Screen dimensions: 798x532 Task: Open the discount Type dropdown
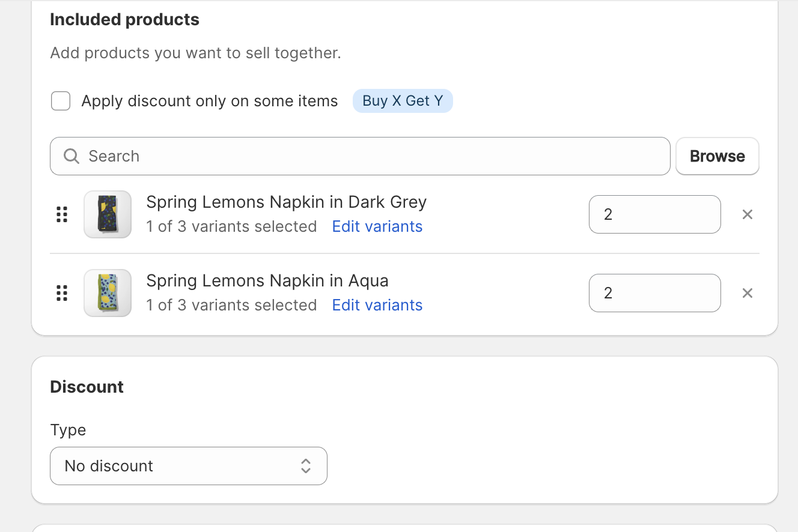click(188, 466)
